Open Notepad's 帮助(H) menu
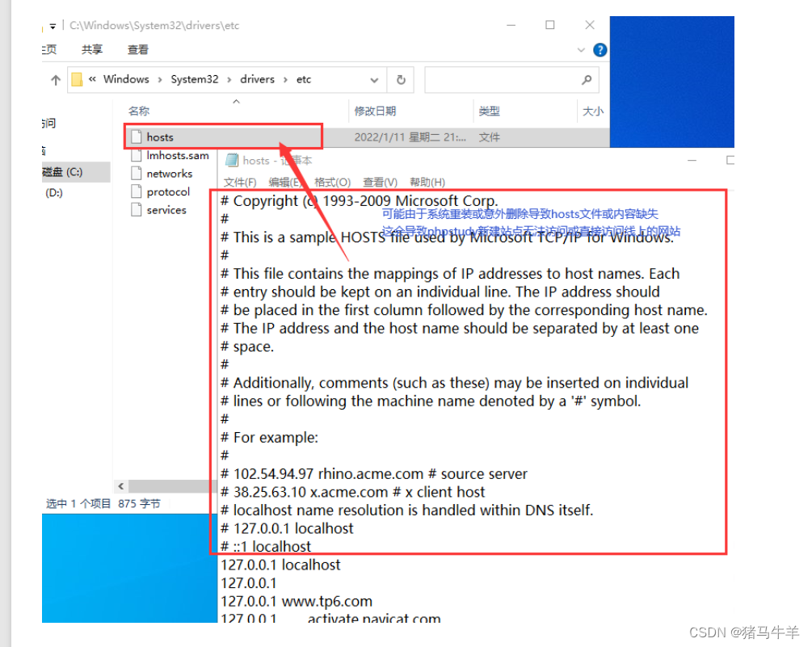This screenshot has height=647, width=812. 427,183
